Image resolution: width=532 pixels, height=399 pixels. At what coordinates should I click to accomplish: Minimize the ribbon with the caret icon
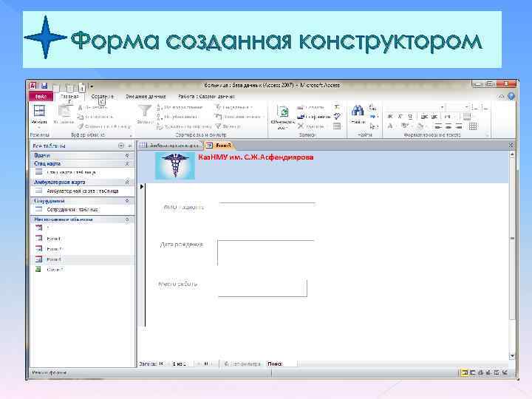point(502,97)
